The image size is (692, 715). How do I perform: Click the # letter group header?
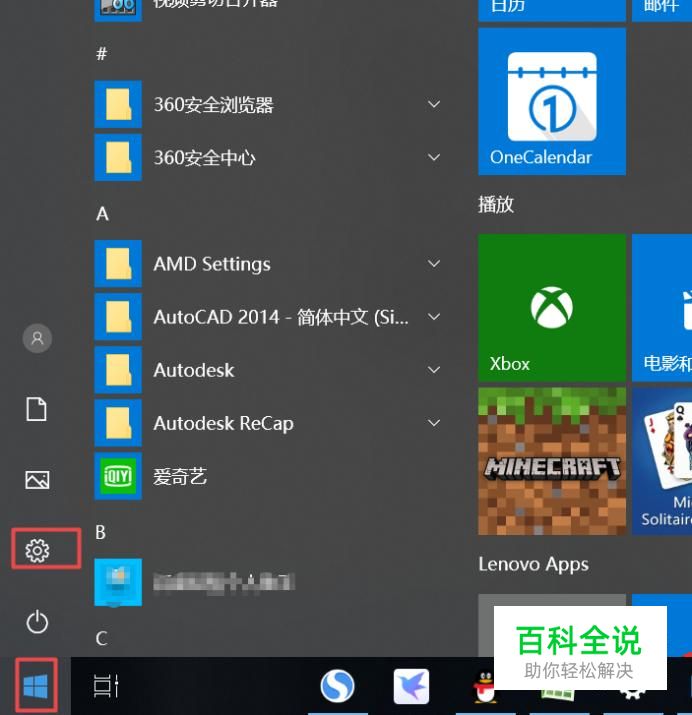tap(102, 54)
